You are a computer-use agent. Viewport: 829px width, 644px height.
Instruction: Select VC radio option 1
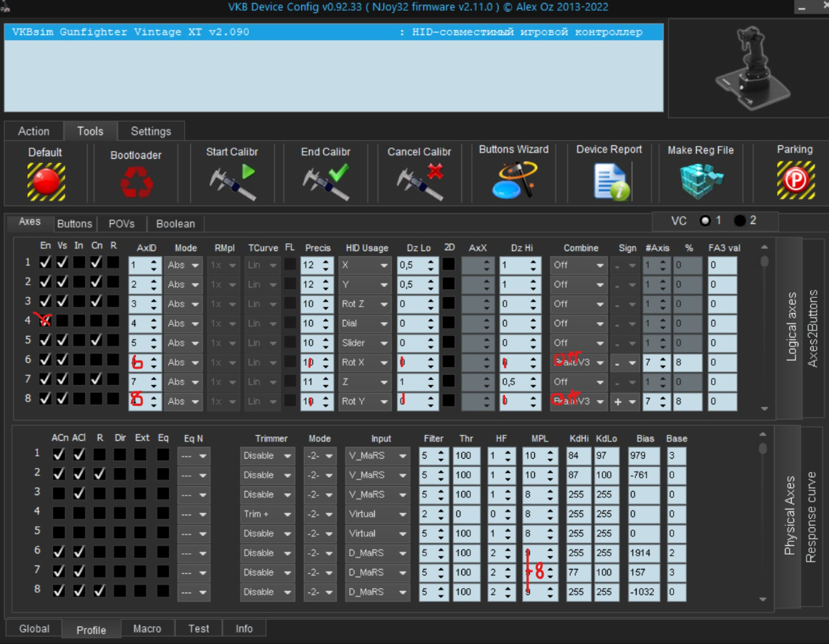pos(705,220)
